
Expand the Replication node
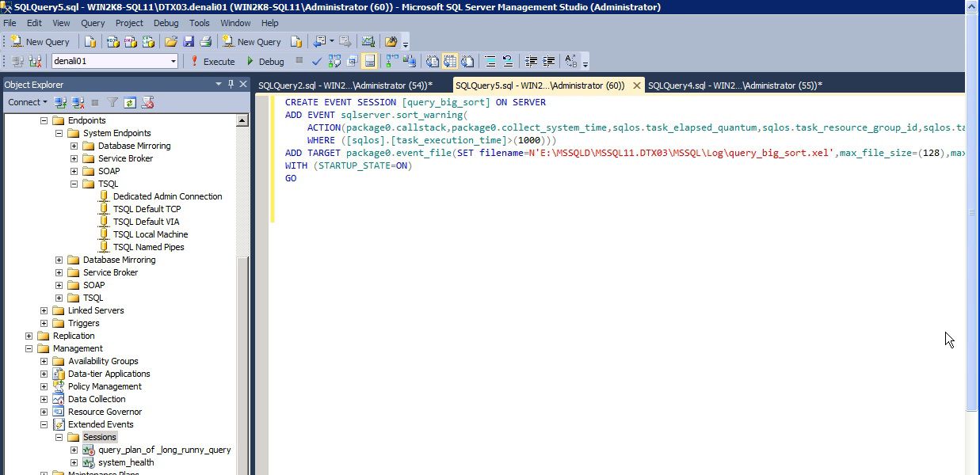tap(29, 336)
